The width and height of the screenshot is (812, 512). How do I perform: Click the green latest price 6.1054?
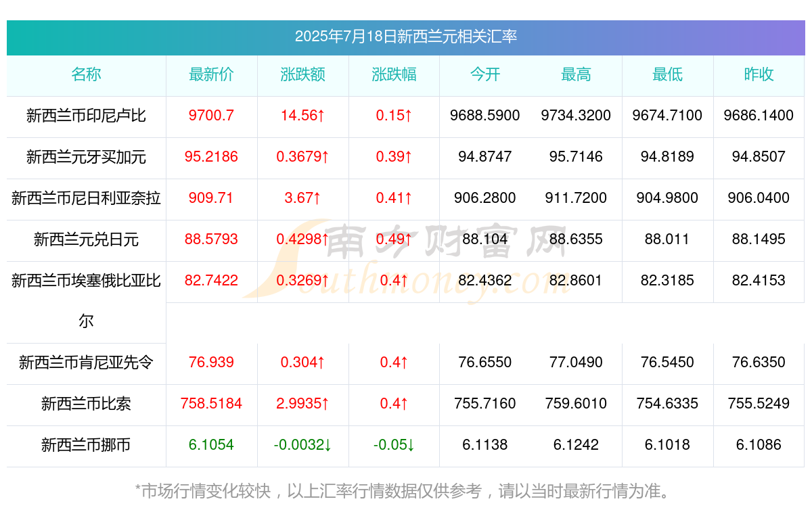tap(211, 445)
